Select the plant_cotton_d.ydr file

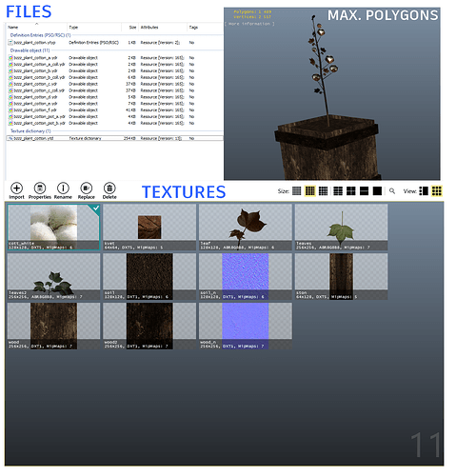[x=115, y=97]
